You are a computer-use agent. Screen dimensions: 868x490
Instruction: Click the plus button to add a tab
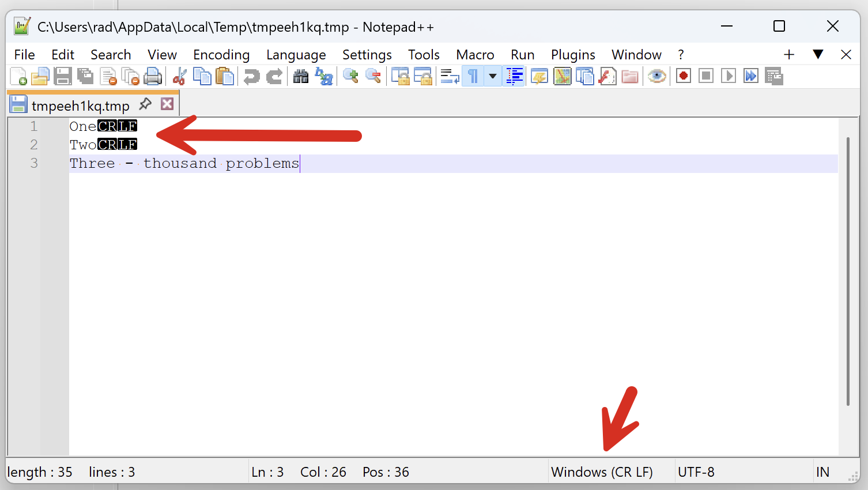pyautogui.click(x=788, y=54)
